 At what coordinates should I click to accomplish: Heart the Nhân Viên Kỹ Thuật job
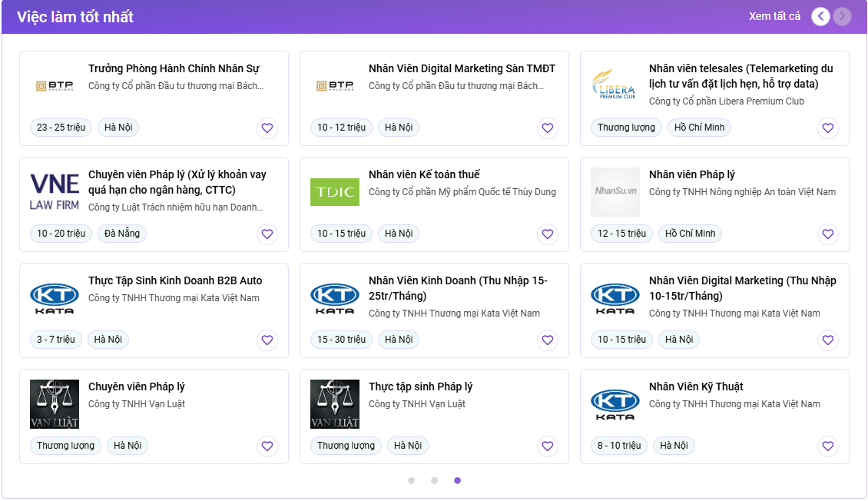click(x=827, y=446)
